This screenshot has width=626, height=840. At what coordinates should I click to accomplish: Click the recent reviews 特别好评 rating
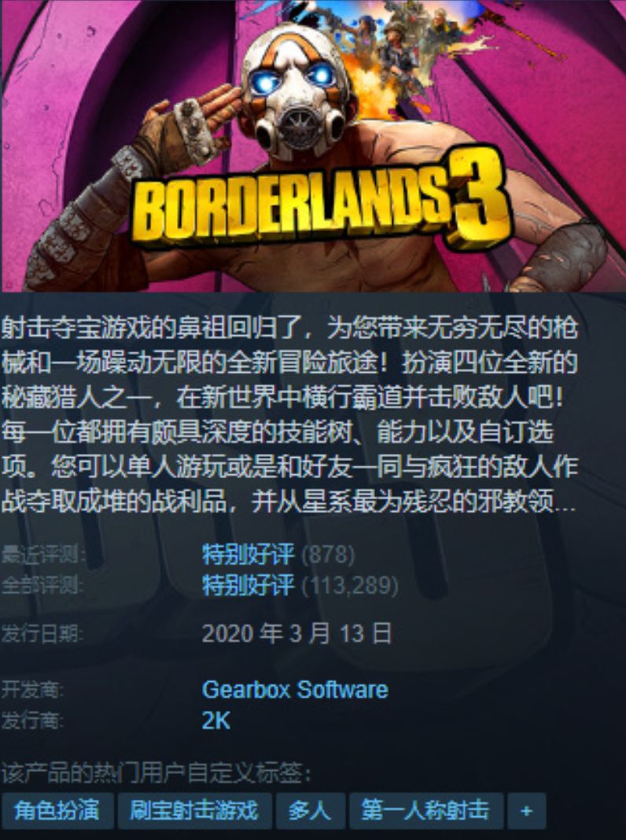(249, 554)
